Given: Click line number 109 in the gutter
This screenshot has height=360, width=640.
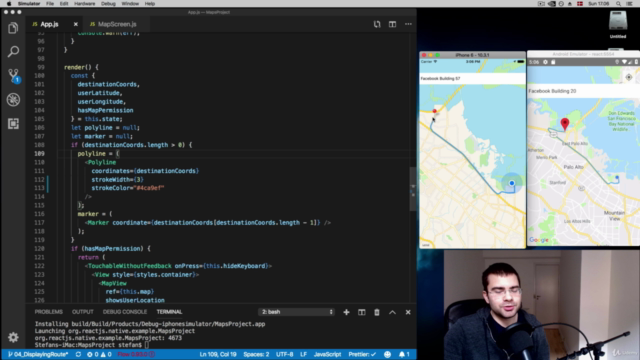Looking at the screenshot, I should click(x=40, y=153).
